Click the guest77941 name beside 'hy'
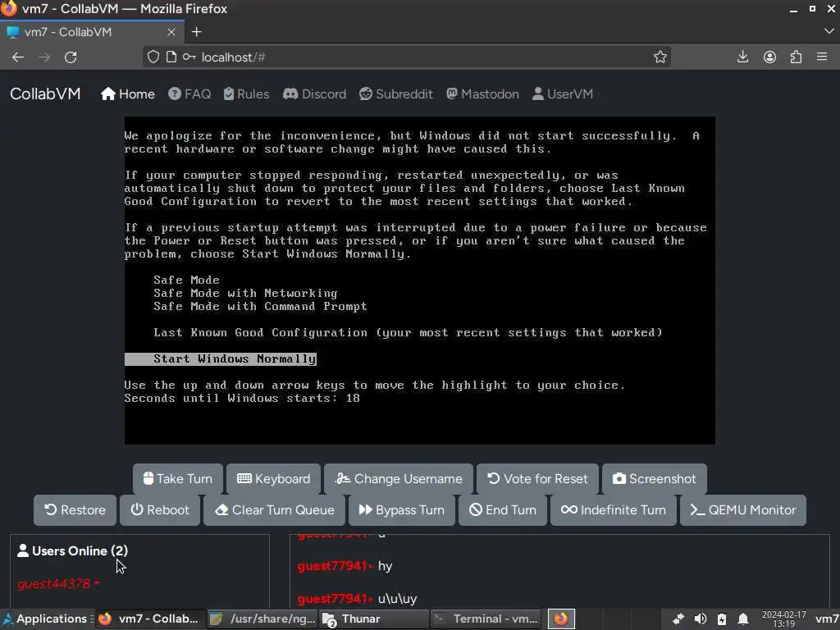840x630 pixels. [x=332, y=566]
